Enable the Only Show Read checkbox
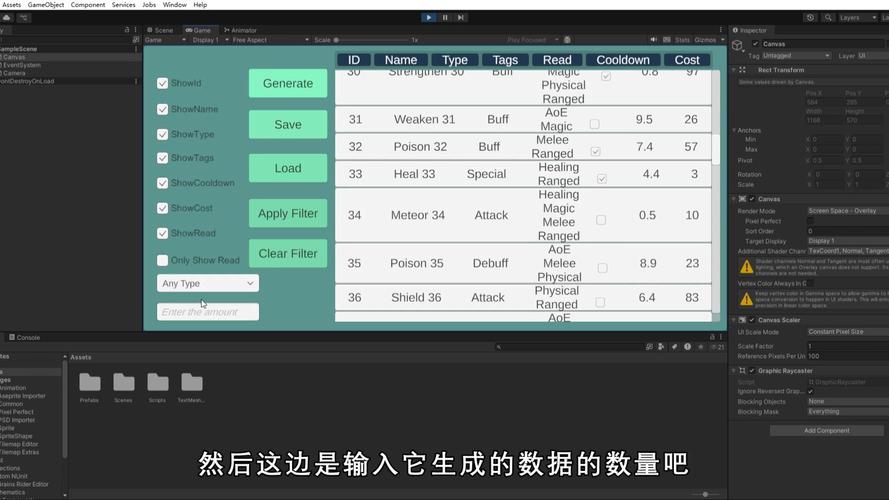Viewport: 889px width, 500px height. pos(163,260)
